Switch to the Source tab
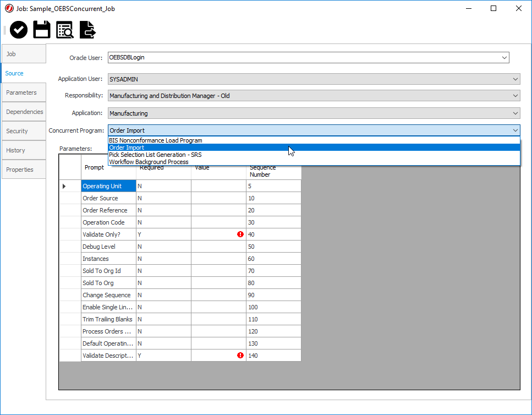 [24, 73]
